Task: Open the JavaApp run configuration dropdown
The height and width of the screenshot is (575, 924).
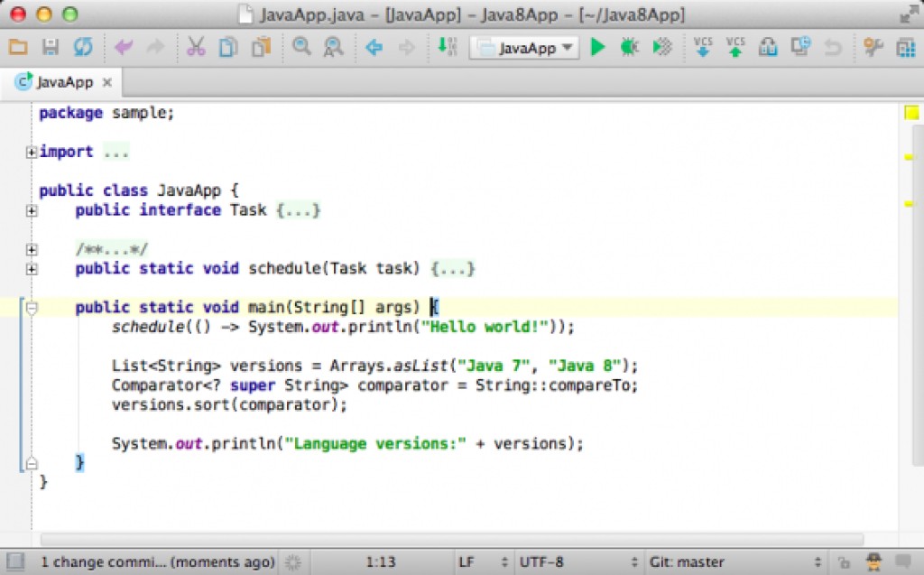Action: (524, 47)
